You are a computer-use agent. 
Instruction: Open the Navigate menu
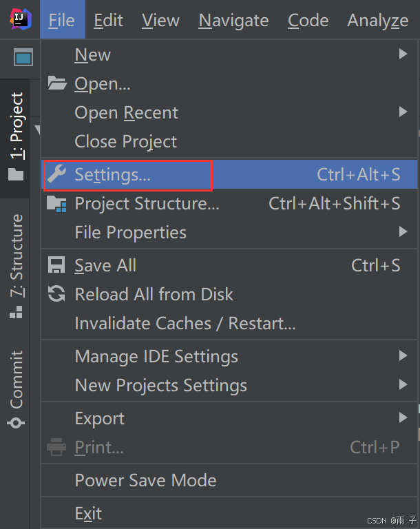(x=233, y=20)
